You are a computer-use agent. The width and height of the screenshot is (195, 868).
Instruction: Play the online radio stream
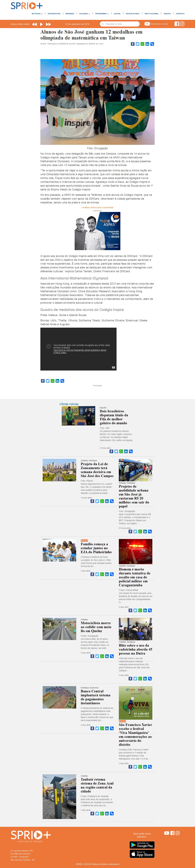(x=41, y=24)
